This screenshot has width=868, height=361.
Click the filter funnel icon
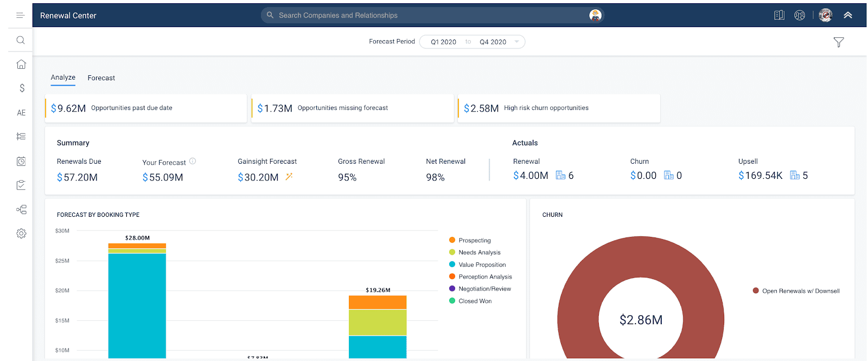point(838,42)
